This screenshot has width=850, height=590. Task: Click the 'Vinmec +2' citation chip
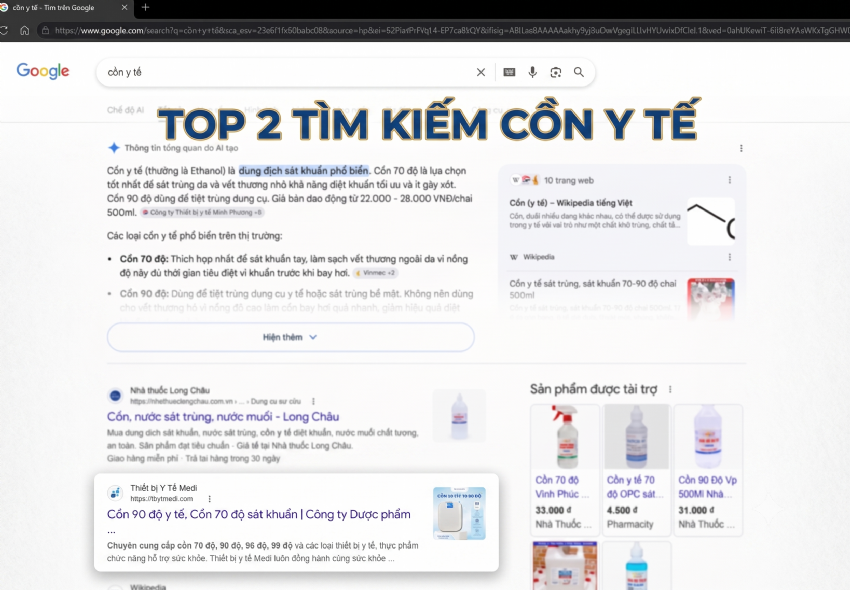376,273
